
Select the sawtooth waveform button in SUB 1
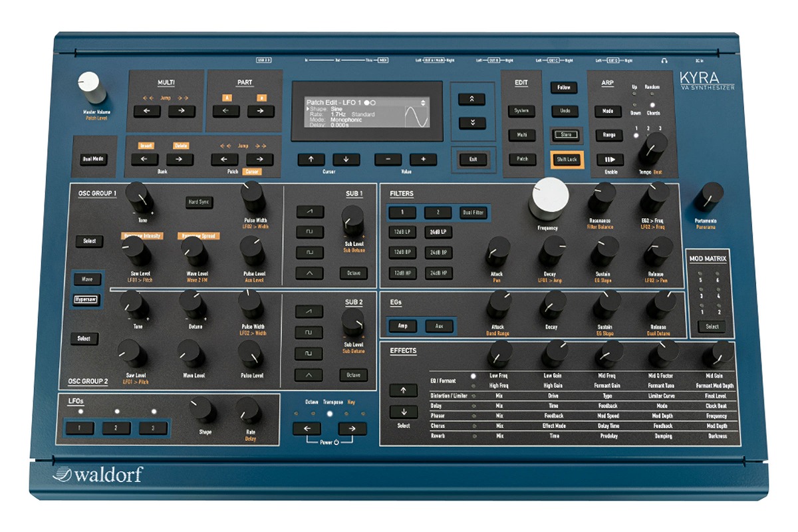309,211
